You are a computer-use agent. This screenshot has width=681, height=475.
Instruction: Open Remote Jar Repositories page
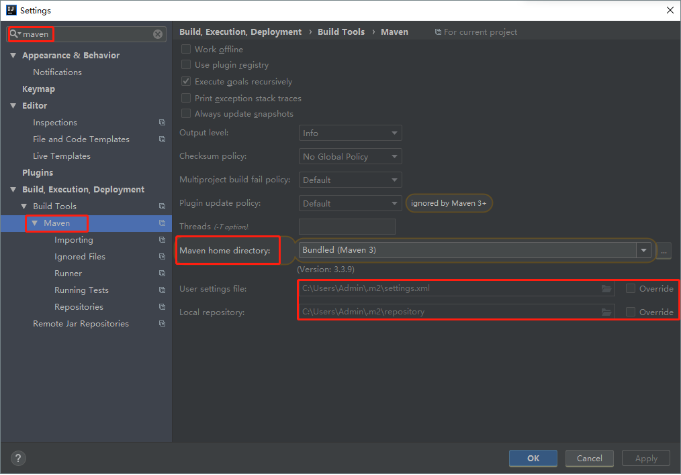tap(81, 324)
